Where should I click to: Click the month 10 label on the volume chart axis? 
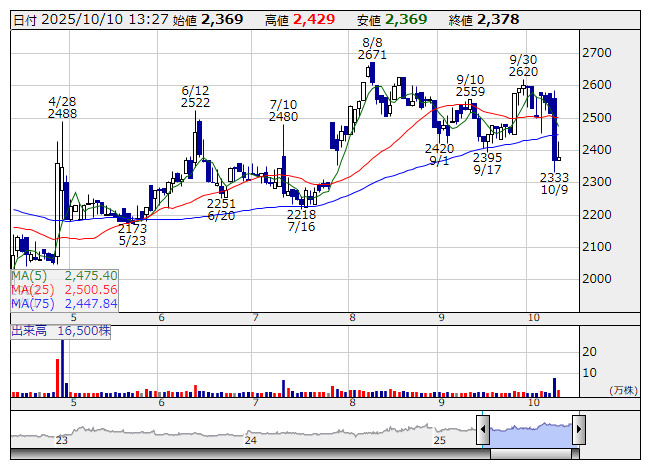(x=533, y=403)
